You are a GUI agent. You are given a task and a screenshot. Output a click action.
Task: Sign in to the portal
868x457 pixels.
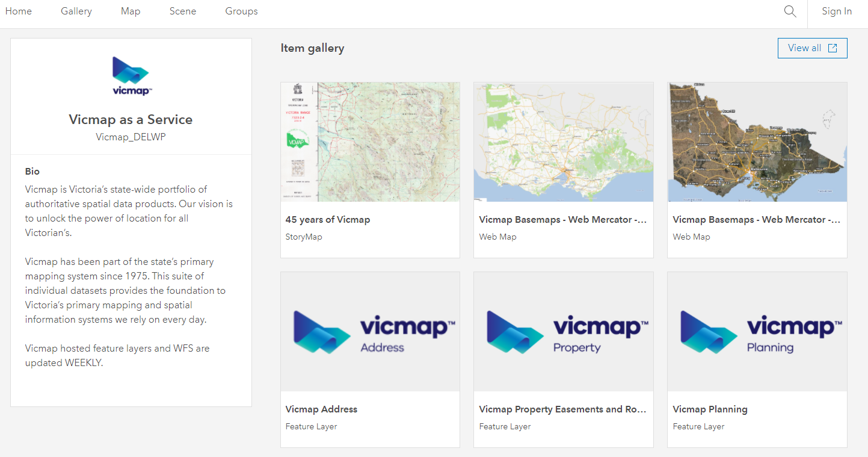pyautogui.click(x=836, y=11)
